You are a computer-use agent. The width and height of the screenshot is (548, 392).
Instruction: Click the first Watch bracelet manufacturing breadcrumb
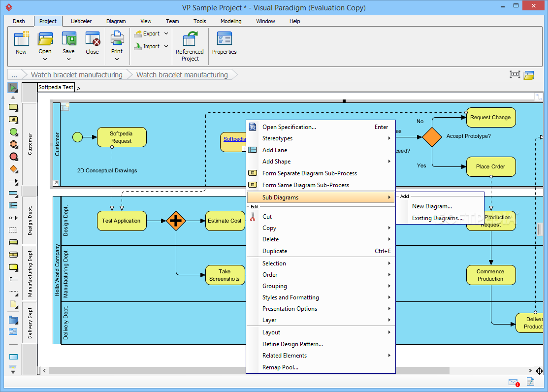(76, 75)
